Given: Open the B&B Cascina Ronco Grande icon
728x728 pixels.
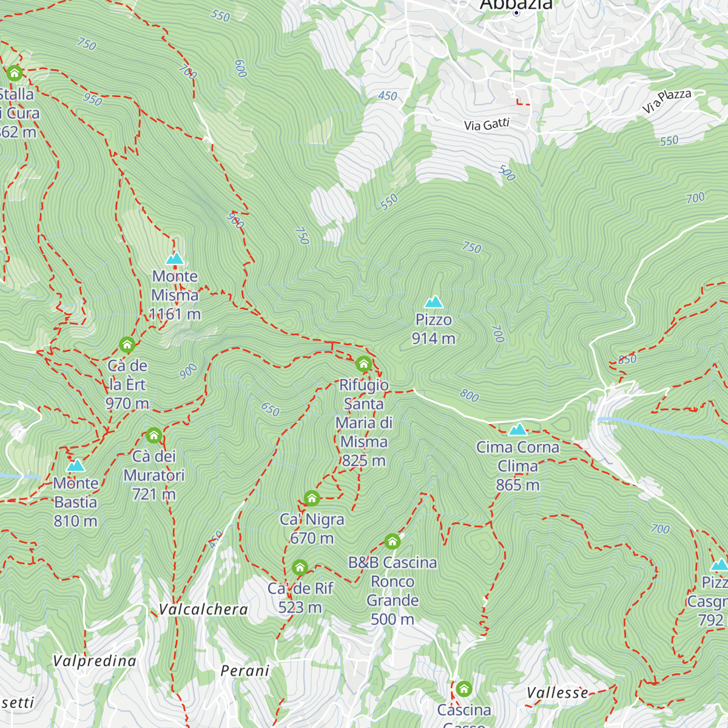Looking at the screenshot, I should click(393, 540).
